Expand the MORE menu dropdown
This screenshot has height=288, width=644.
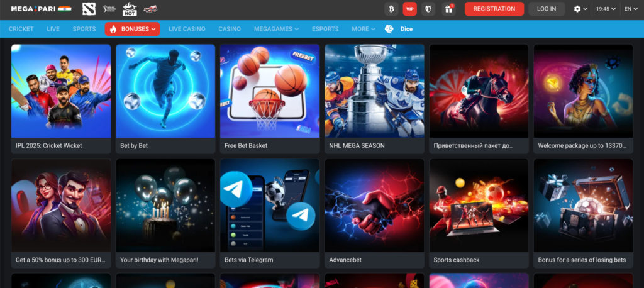click(364, 29)
